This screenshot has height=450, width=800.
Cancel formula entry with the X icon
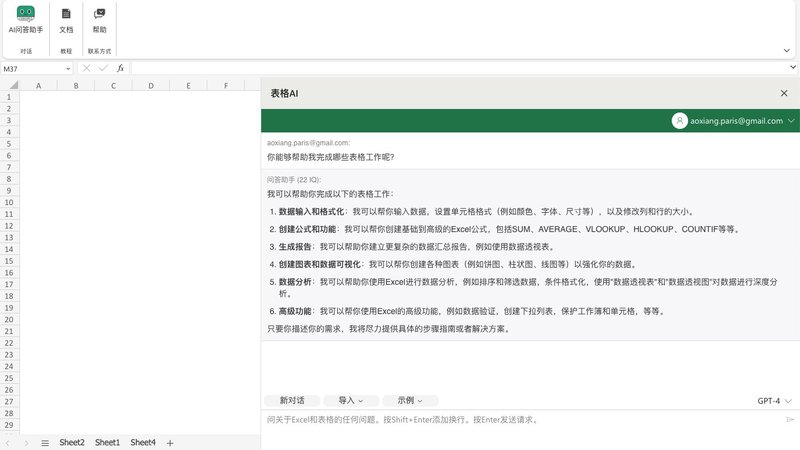pos(86,68)
